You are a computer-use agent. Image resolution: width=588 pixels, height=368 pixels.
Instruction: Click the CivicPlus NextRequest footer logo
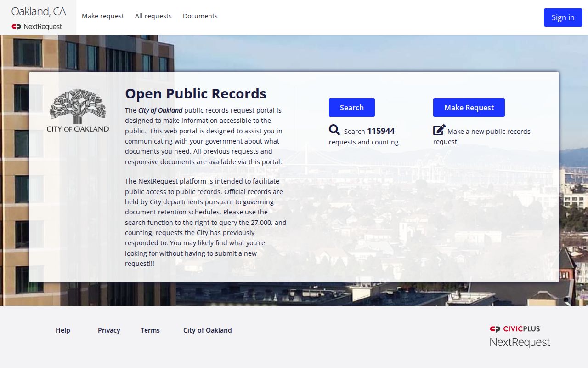click(x=520, y=336)
